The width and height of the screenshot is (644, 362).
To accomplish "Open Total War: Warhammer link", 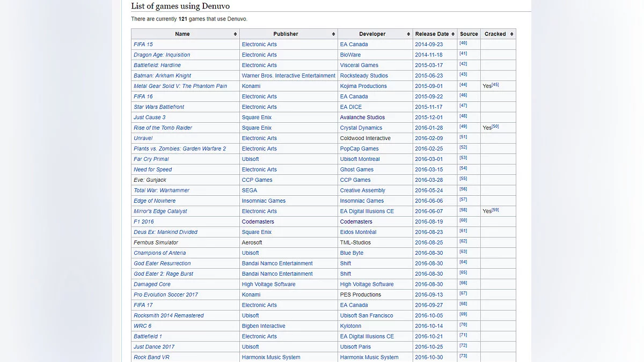I will click(x=162, y=190).
